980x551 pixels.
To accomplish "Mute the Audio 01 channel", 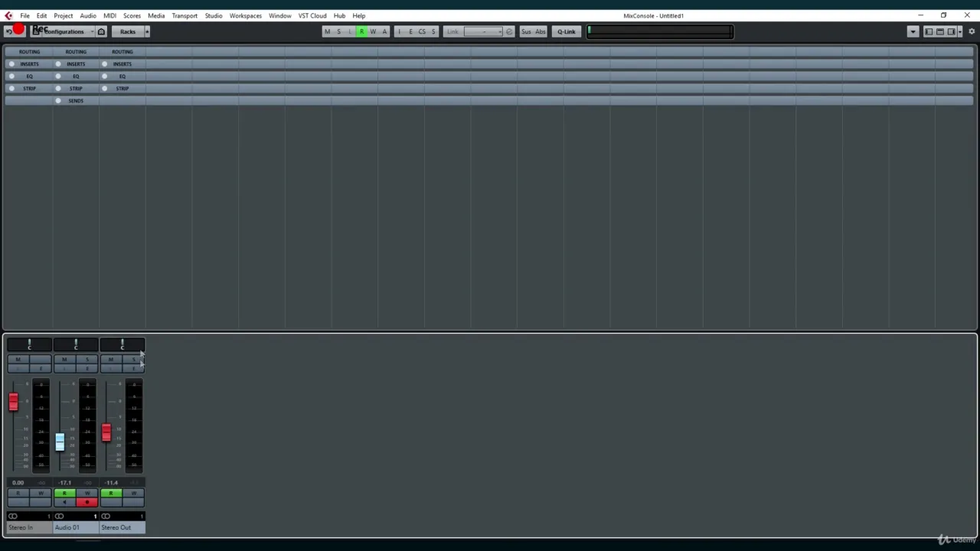I will coord(64,360).
